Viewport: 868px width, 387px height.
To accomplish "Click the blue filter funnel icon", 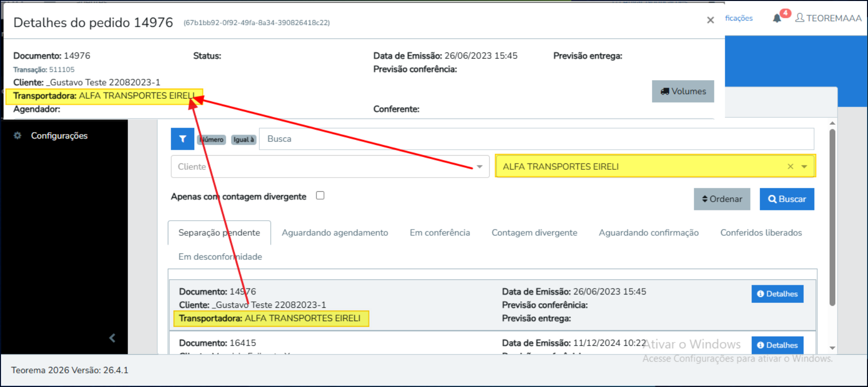I will [x=182, y=139].
